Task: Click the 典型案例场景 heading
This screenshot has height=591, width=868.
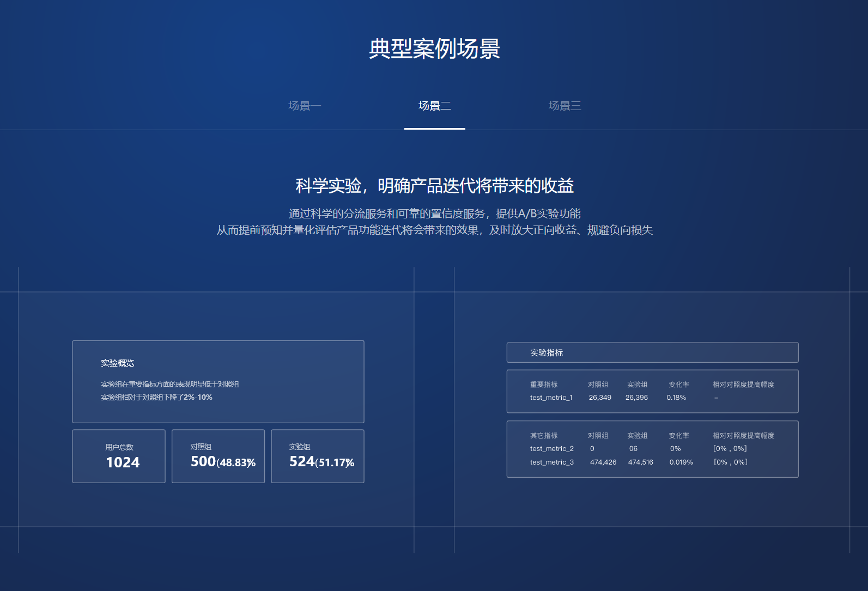Action: point(434,48)
